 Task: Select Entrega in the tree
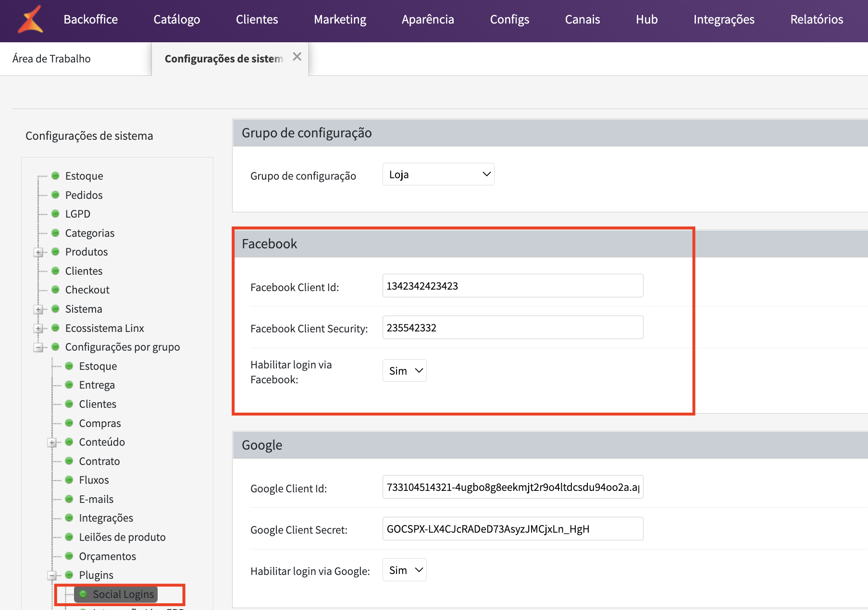pyautogui.click(x=97, y=385)
